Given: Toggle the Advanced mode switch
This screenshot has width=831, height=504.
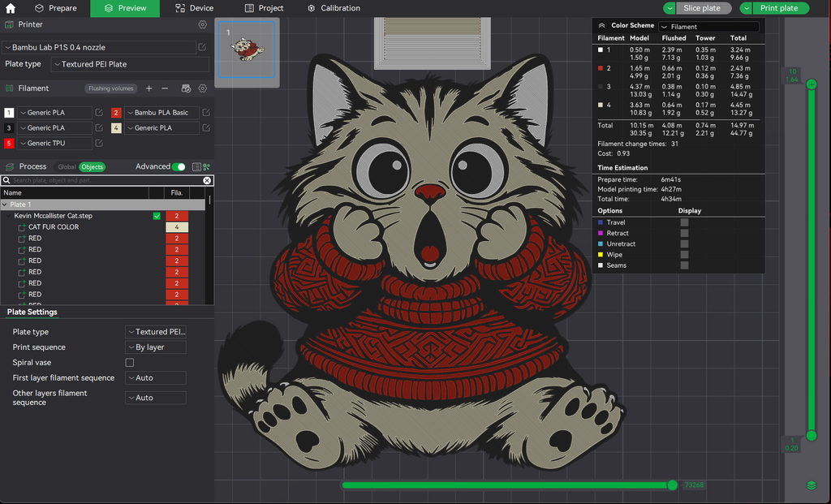Looking at the screenshot, I should [179, 167].
